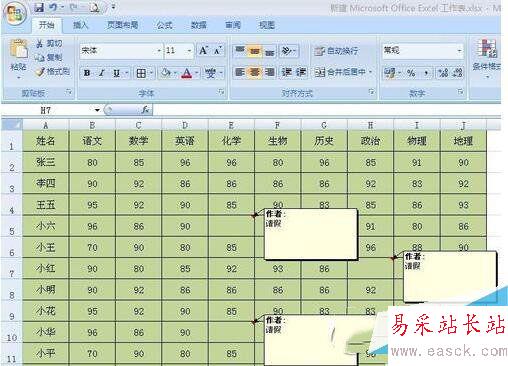
Task: Click the phonetic guide 文 icon
Action: click(210, 73)
